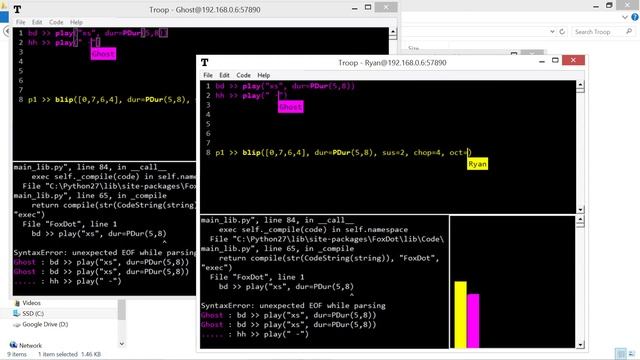This screenshot has width=640, height=360.
Task: Maximize the Ryan Troop window
Action: (555, 60)
